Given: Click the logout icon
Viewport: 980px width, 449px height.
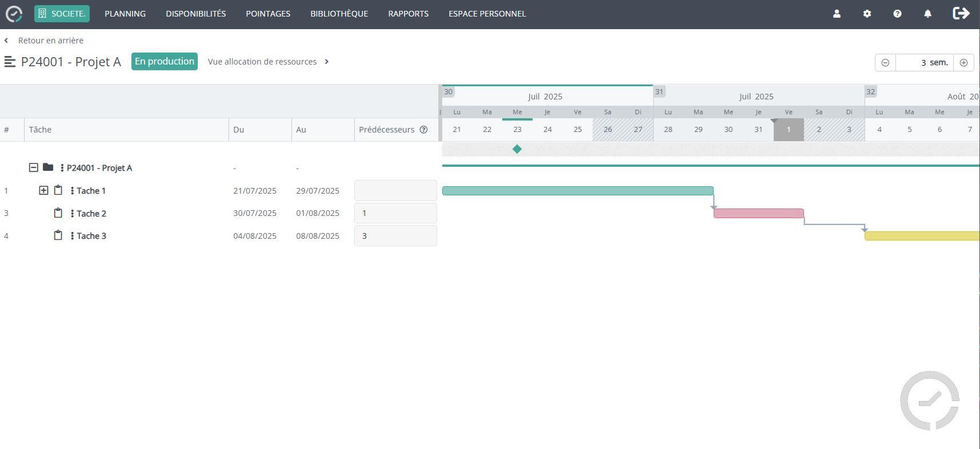Looking at the screenshot, I should [x=961, y=14].
